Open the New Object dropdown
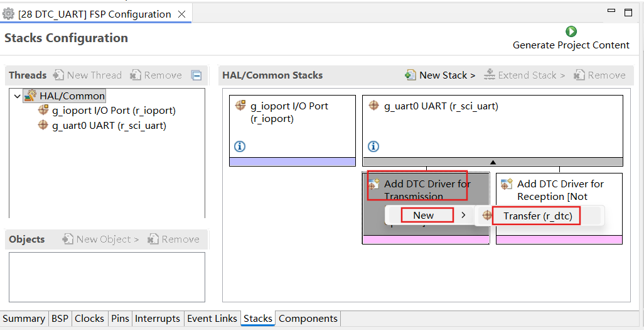 click(x=107, y=239)
